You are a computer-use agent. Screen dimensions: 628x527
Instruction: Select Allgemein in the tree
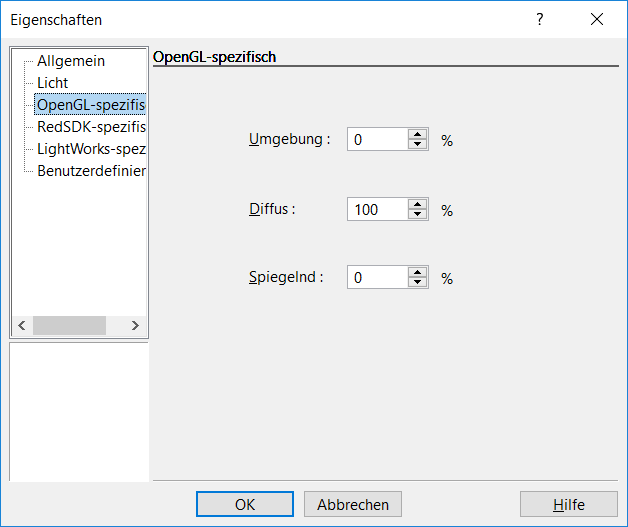tap(71, 61)
